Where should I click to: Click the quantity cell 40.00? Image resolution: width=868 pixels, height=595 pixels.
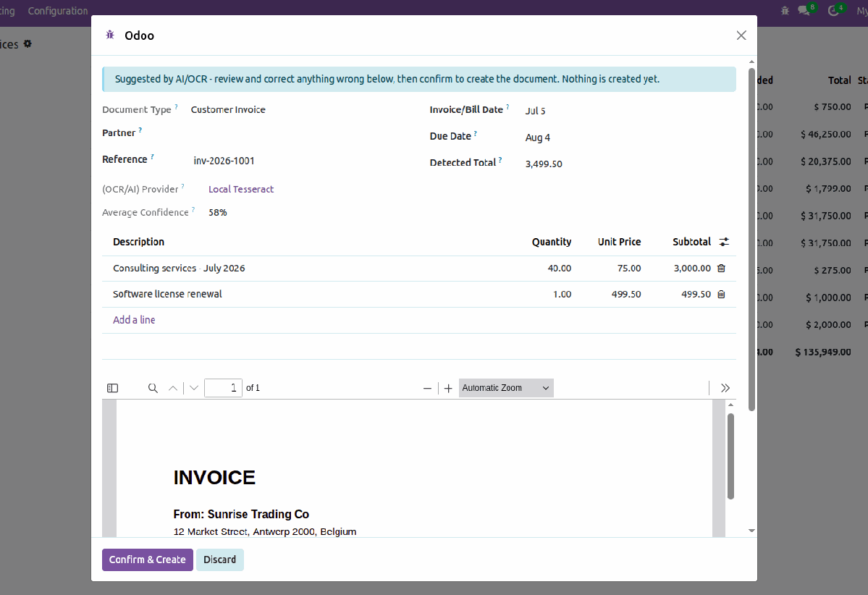point(559,269)
